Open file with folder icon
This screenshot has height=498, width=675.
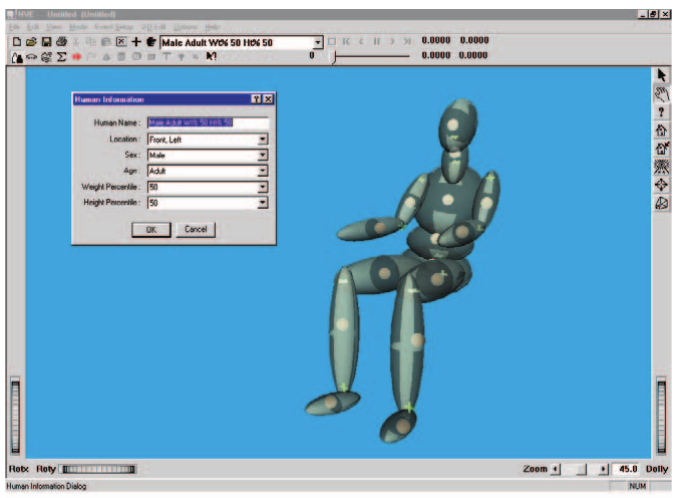31,42
